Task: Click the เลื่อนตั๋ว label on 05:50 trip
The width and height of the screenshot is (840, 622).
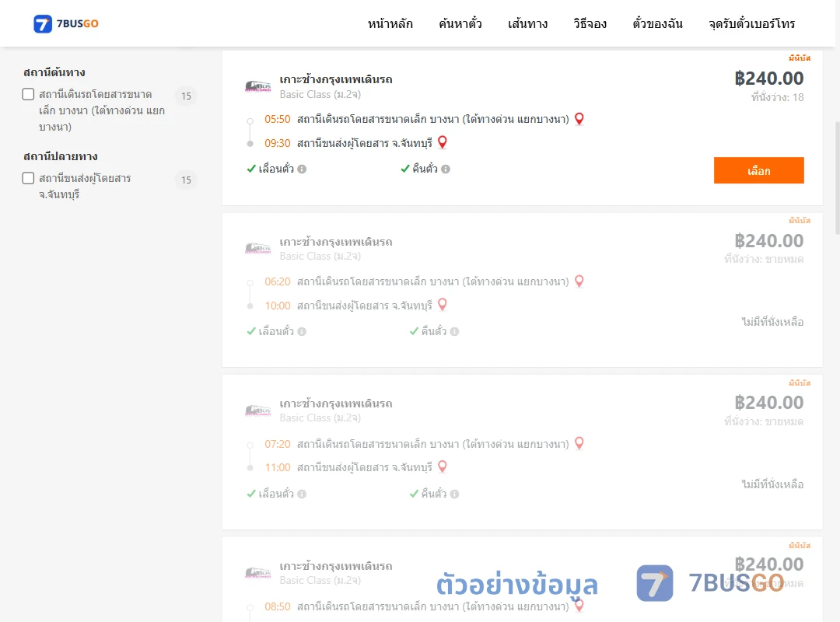Action: (x=276, y=169)
